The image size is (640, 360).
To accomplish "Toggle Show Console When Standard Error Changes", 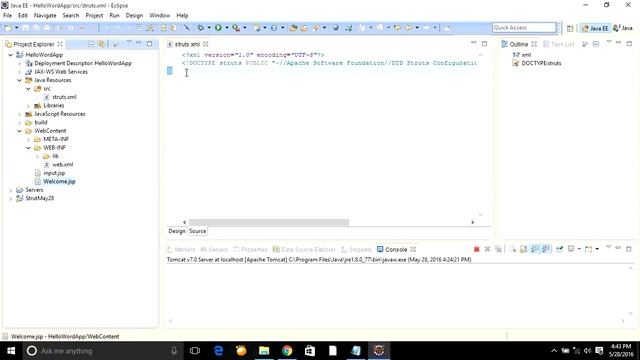I will 546,249.
